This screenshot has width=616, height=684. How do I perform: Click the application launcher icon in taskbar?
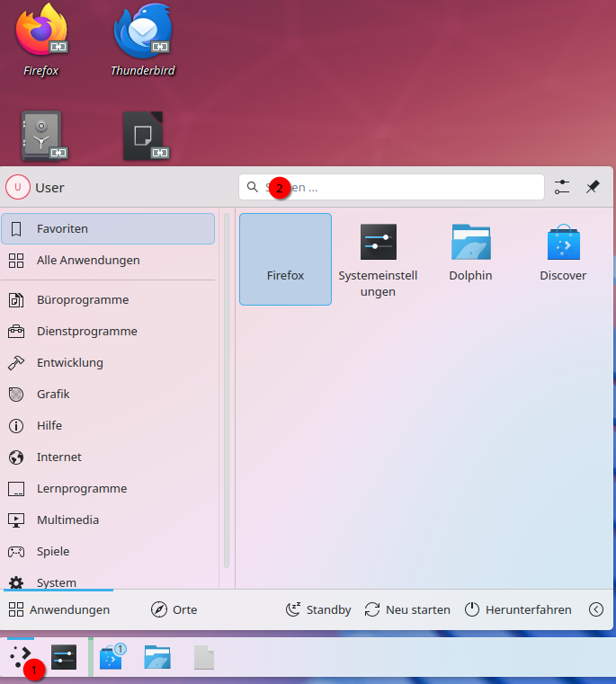tap(21, 657)
